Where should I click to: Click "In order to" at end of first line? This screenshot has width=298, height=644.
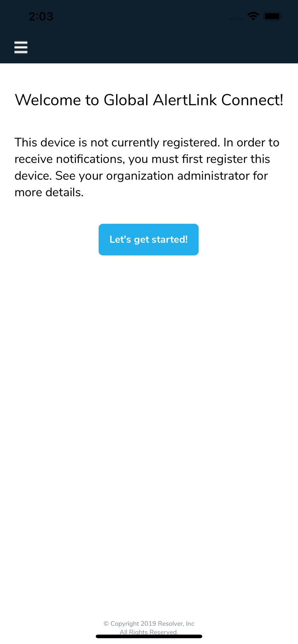[252, 142]
